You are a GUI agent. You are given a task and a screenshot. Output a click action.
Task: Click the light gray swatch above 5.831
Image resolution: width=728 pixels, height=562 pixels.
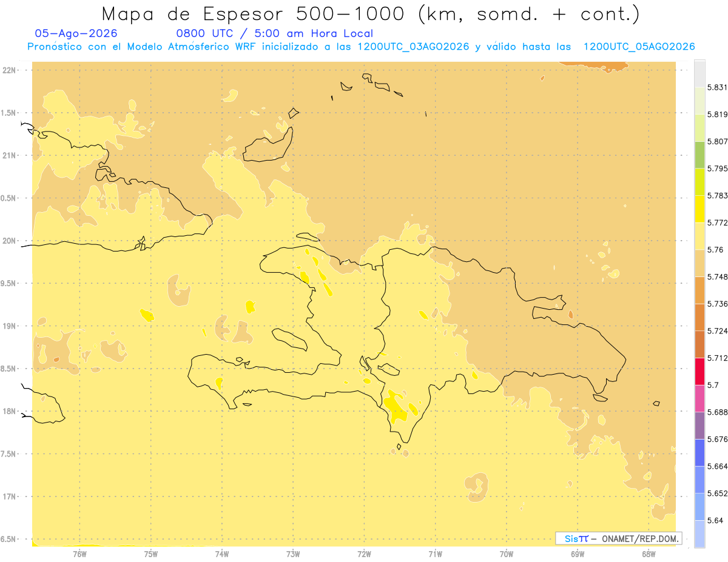pyautogui.click(x=699, y=73)
